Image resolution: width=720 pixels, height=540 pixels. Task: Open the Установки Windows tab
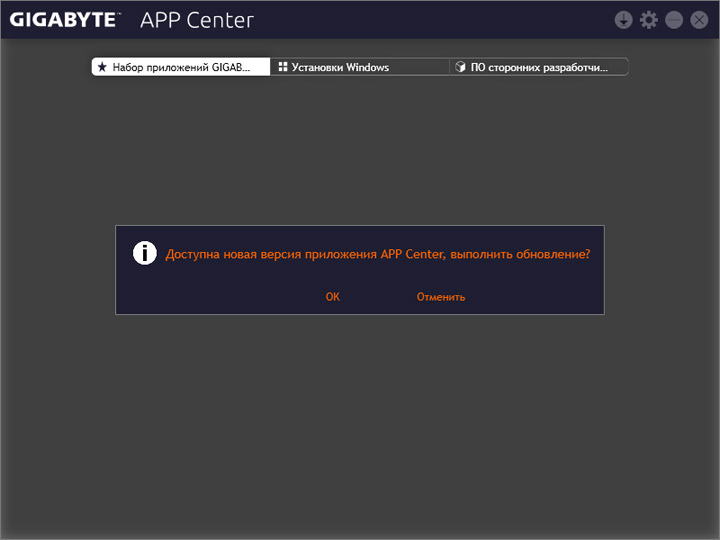click(360, 67)
